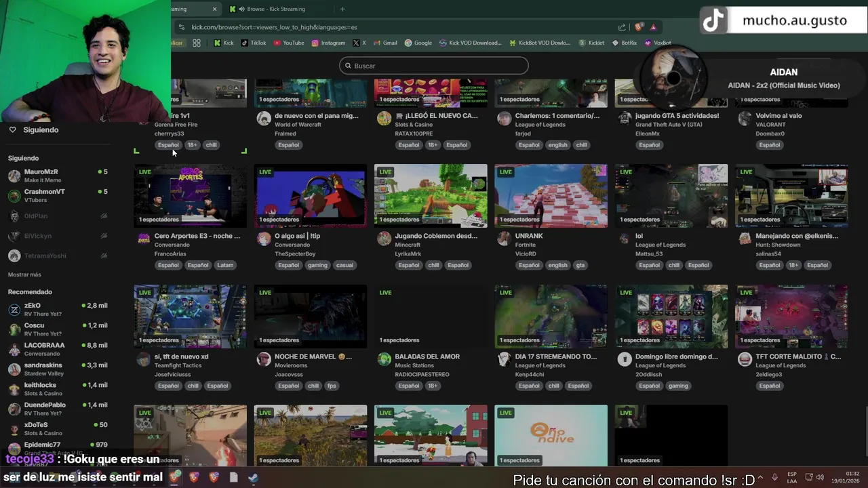This screenshot has height=488, width=868.
Task: Open Coscu recommended channel
Action: click(x=58, y=329)
